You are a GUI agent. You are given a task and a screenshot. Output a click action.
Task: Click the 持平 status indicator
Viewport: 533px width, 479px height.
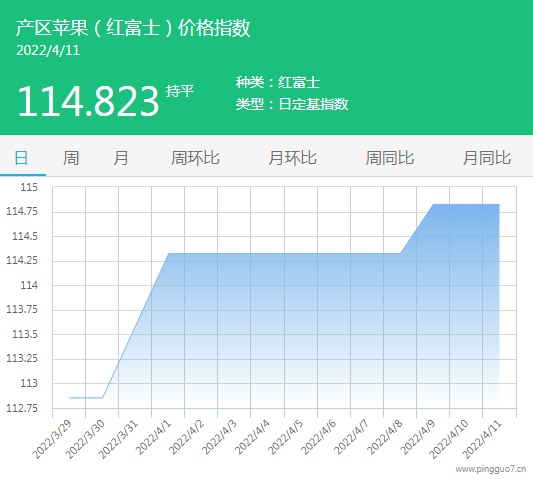pyautogui.click(x=180, y=91)
